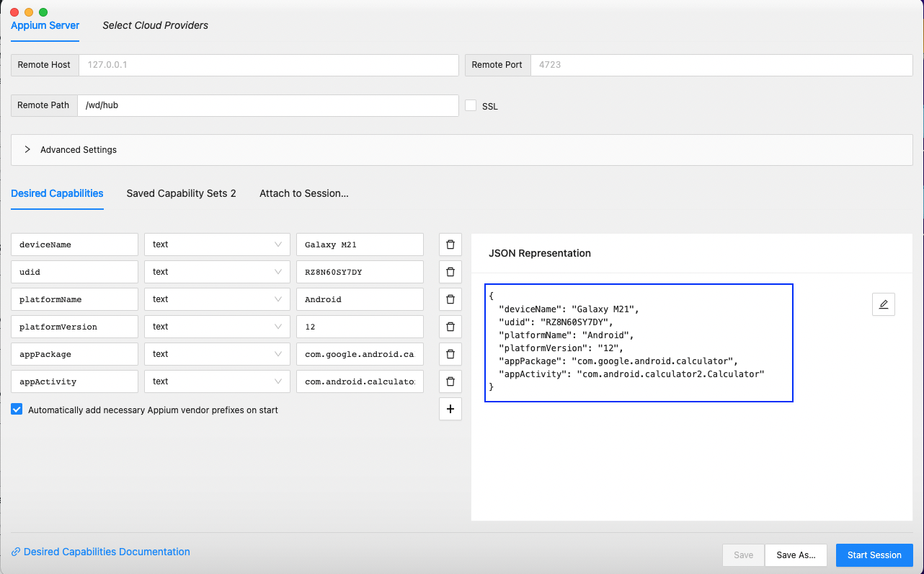
Task: Click the appActivity capability name field
Action: [x=75, y=381]
